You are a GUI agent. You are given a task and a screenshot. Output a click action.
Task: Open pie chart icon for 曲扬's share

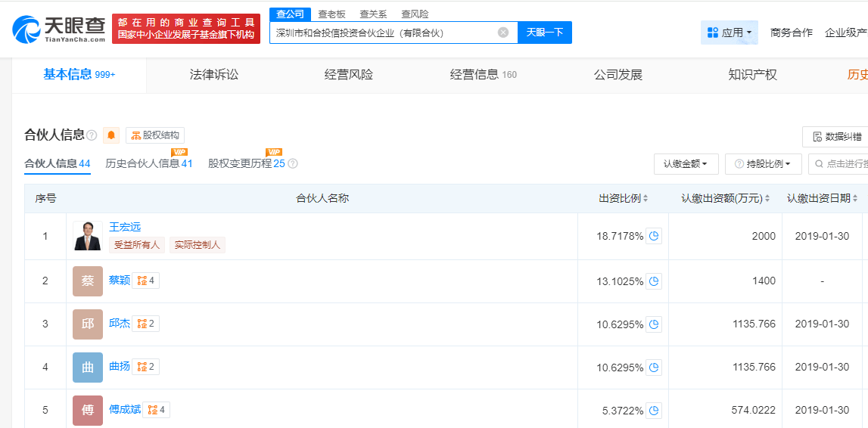pos(654,368)
